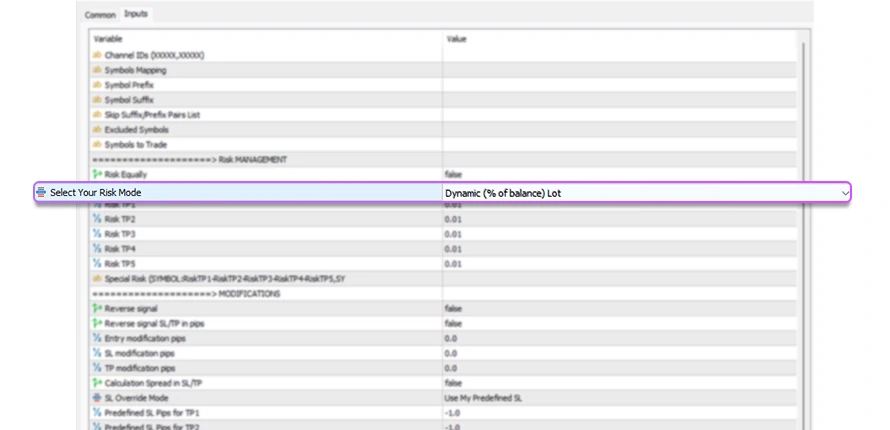Click the Reverse signal boolean icon
Screen dimensions: 890x430
click(97, 309)
